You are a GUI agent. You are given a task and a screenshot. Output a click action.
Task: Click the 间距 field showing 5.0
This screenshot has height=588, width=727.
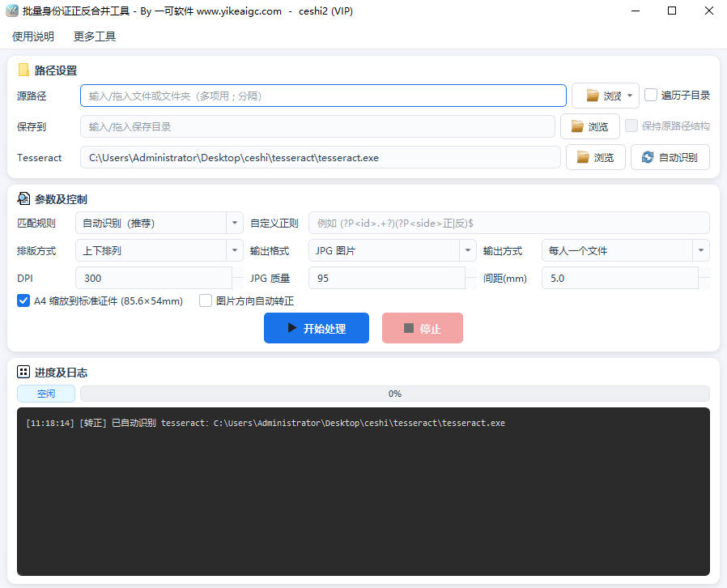point(620,278)
